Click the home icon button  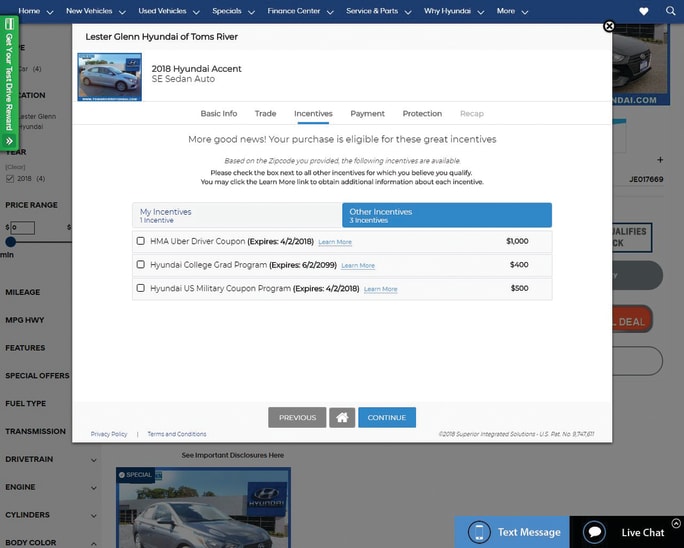tap(342, 417)
